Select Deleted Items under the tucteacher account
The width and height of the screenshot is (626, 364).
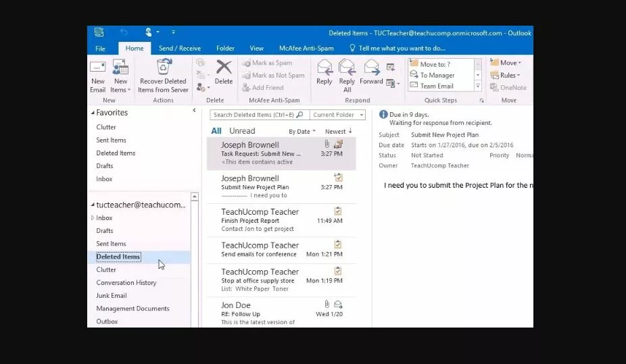(139, 257)
